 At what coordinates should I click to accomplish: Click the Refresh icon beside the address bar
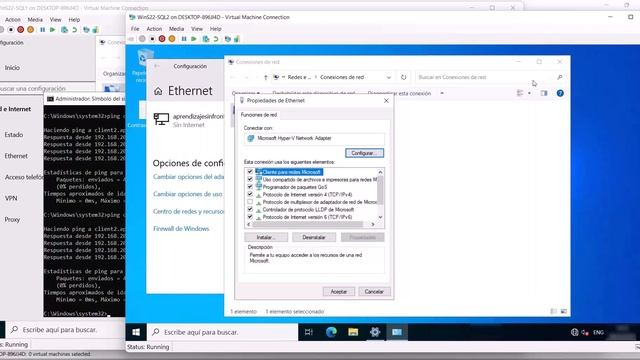pos(403,77)
